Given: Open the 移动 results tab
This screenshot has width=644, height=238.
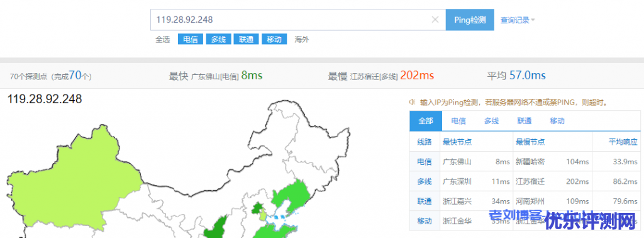Looking at the screenshot, I should pos(557,121).
